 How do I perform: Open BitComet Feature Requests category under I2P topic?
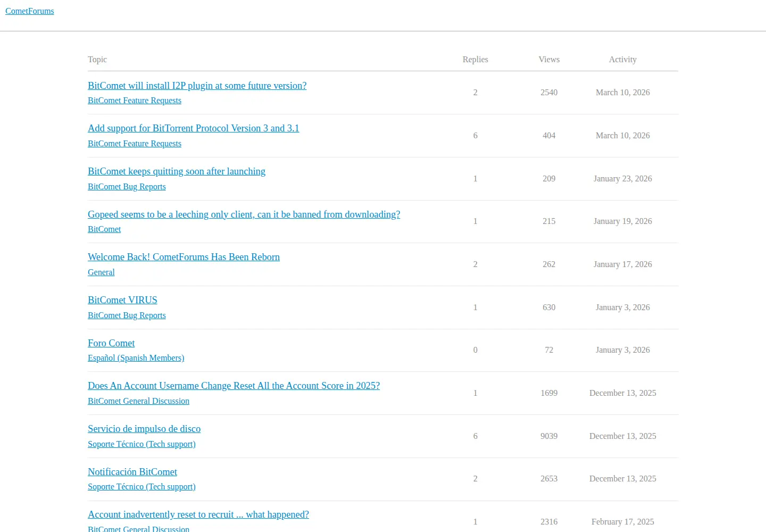coord(135,101)
